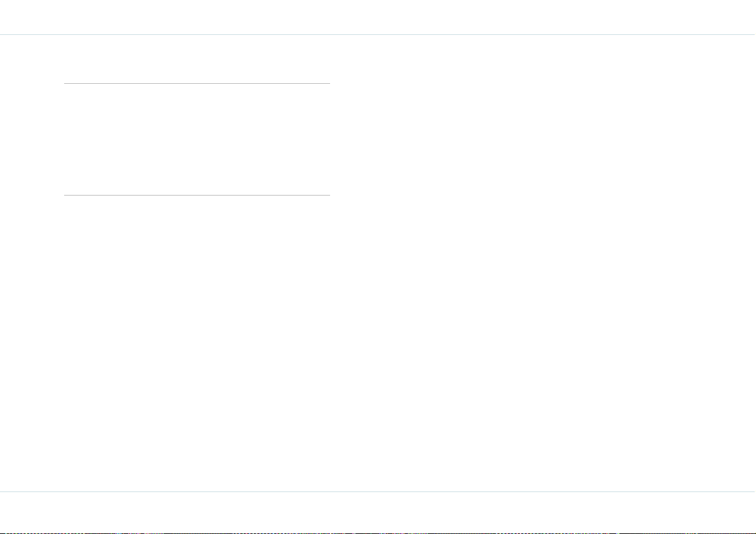
Task: Click the empty area below the lower gray divider
Action: pos(197,344)
